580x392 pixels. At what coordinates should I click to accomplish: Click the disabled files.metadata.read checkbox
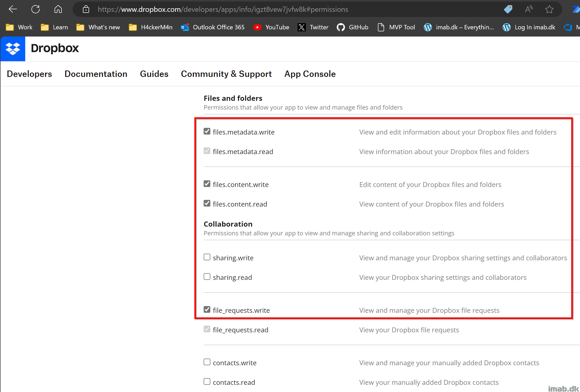point(207,151)
